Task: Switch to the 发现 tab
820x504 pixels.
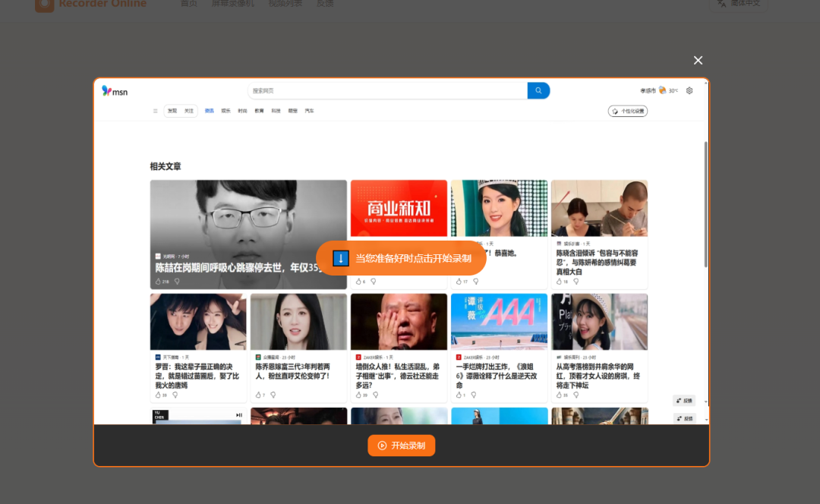Action: click(x=172, y=111)
